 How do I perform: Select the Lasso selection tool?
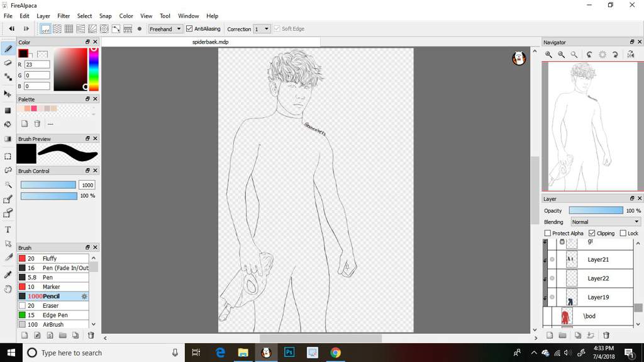tap(8, 171)
